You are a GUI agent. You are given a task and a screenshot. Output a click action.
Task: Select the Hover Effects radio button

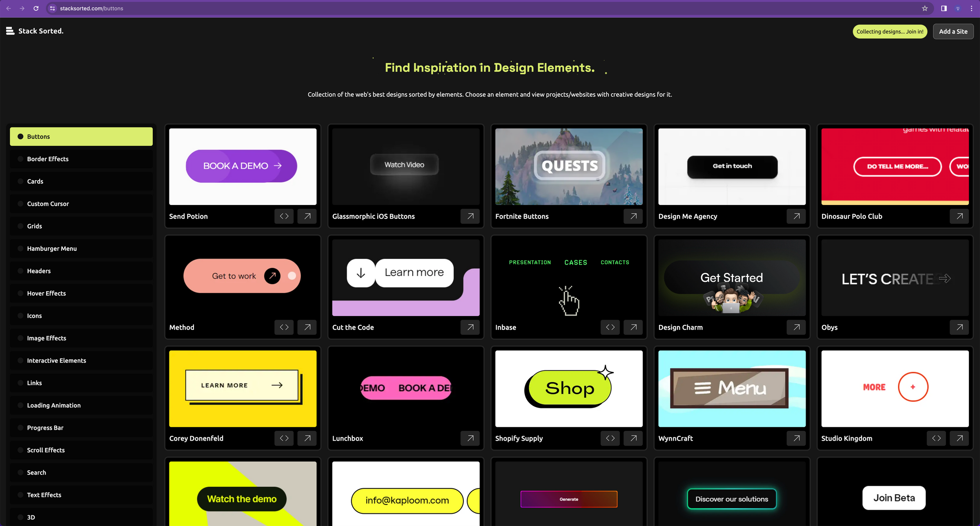pos(20,293)
